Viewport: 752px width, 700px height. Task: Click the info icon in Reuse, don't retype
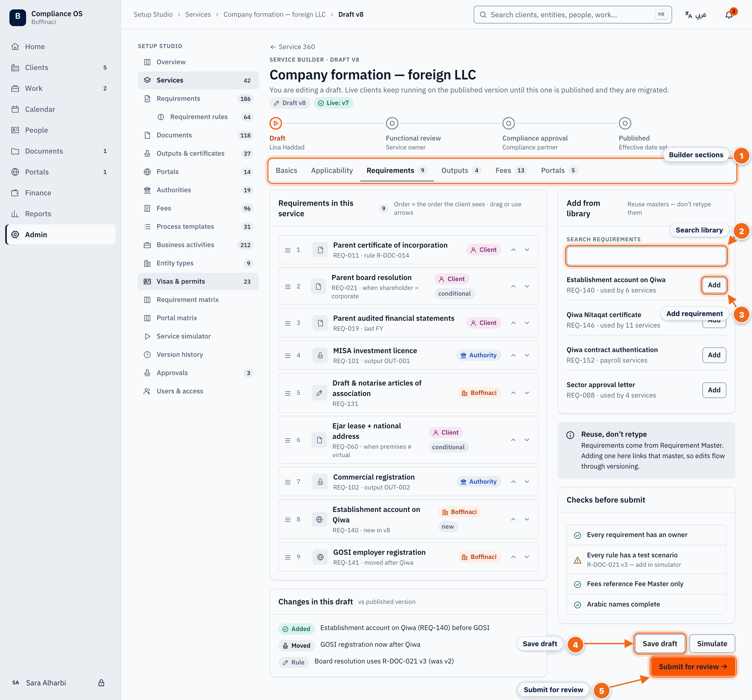click(570, 435)
